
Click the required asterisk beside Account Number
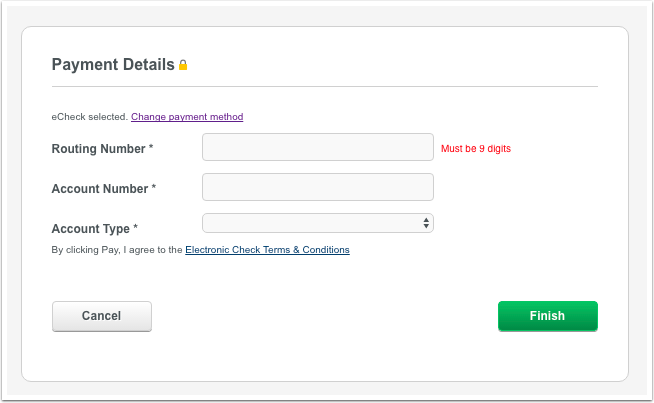(153, 187)
